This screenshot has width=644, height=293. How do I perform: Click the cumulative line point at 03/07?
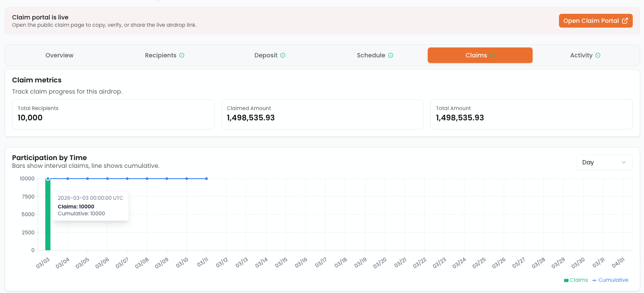127,179
